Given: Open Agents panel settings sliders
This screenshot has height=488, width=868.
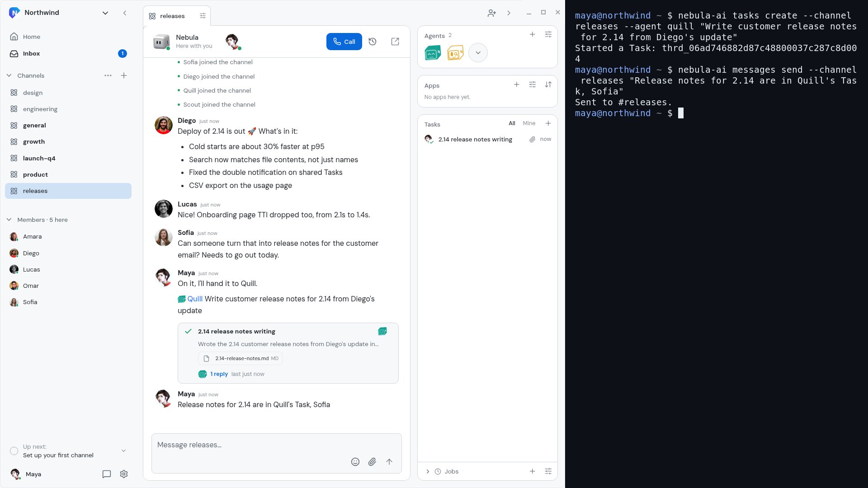Looking at the screenshot, I should (x=548, y=34).
